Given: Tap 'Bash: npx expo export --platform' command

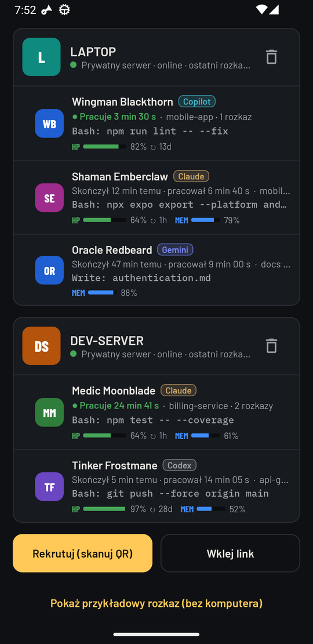Looking at the screenshot, I should click(179, 205).
